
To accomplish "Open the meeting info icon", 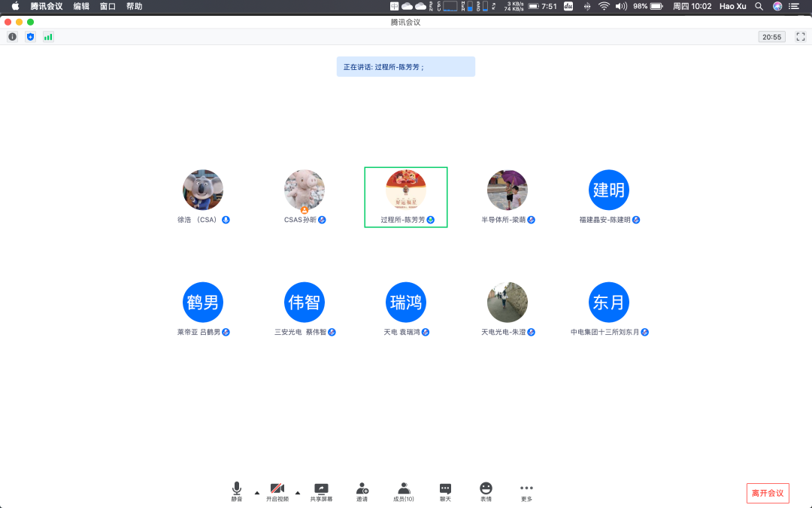I will (x=12, y=36).
